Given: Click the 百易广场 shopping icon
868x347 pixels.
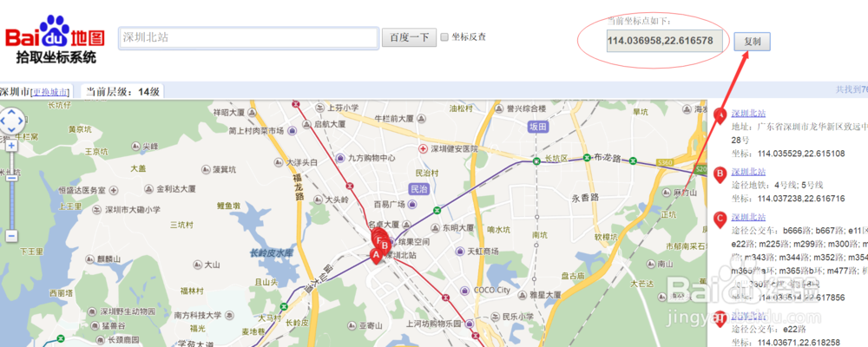Looking at the screenshot, I should click(413, 204).
